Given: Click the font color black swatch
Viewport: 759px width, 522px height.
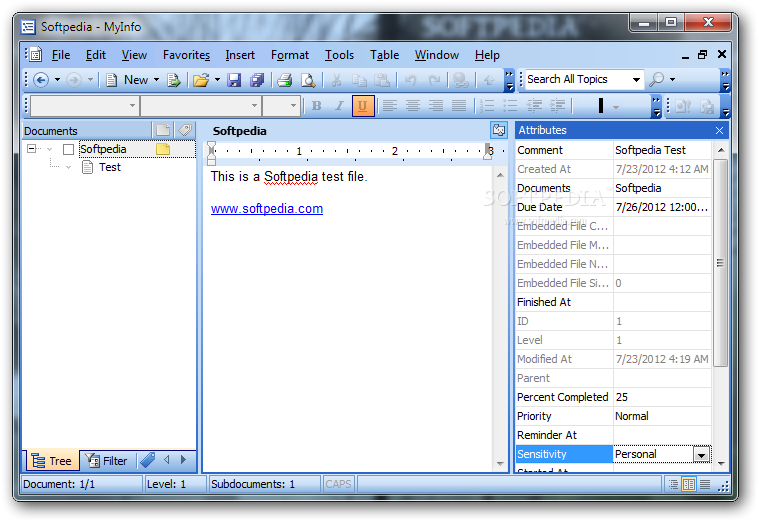Looking at the screenshot, I should pos(601,106).
